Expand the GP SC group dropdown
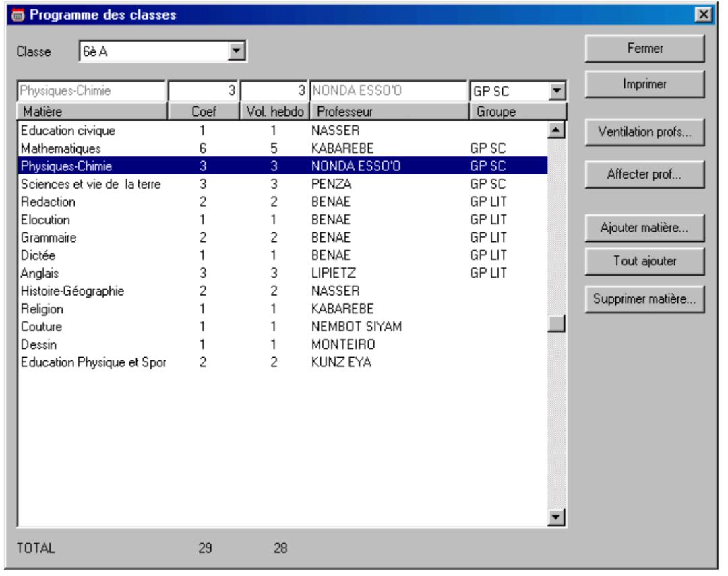 557,92
